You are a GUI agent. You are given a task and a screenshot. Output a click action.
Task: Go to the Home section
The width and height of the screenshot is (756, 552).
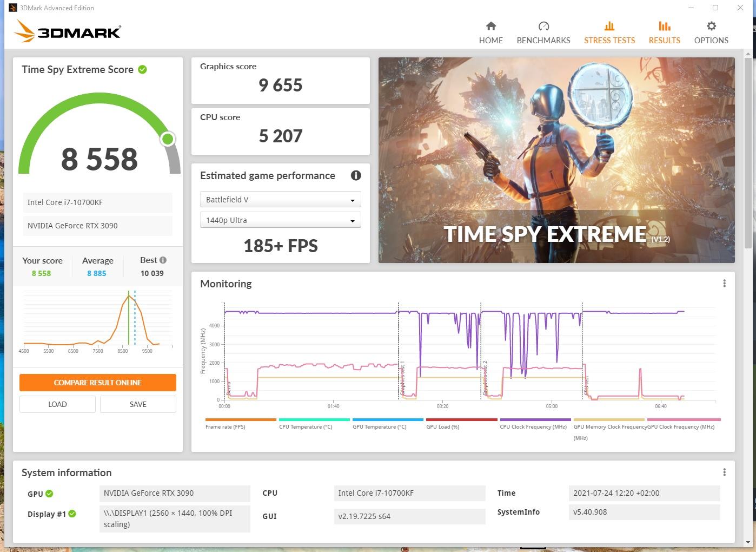point(490,32)
